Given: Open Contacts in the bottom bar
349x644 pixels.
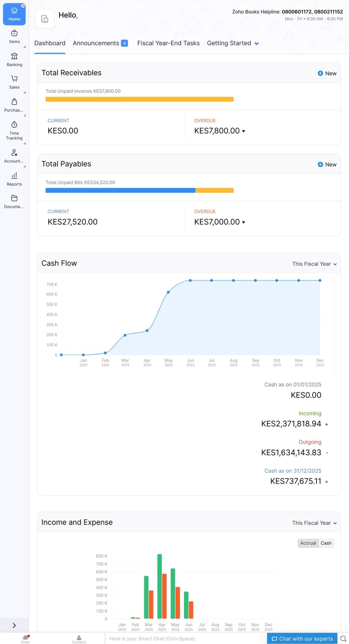Looking at the screenshot, I should point(79,639).
